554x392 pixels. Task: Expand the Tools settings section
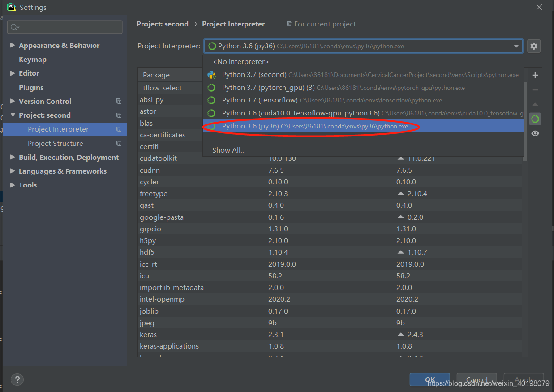[x=13, y=185]
